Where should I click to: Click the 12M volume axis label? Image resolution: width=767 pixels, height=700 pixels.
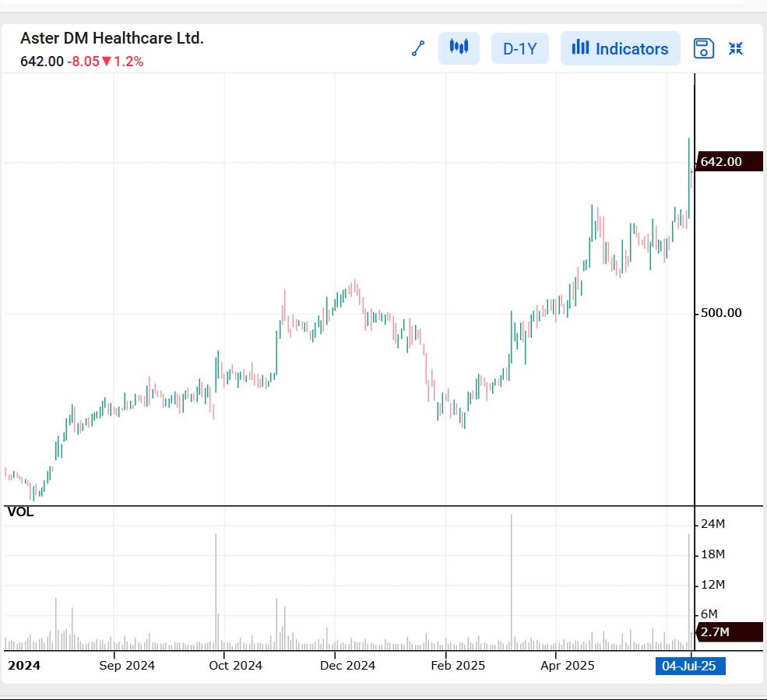712,585
